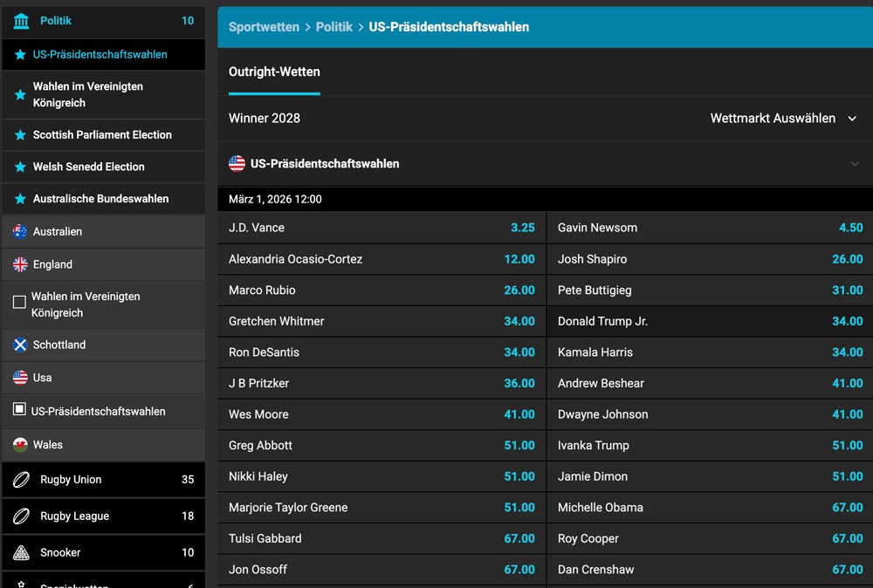Select Gavin Newsom odds 4.50

pos(850,228)
